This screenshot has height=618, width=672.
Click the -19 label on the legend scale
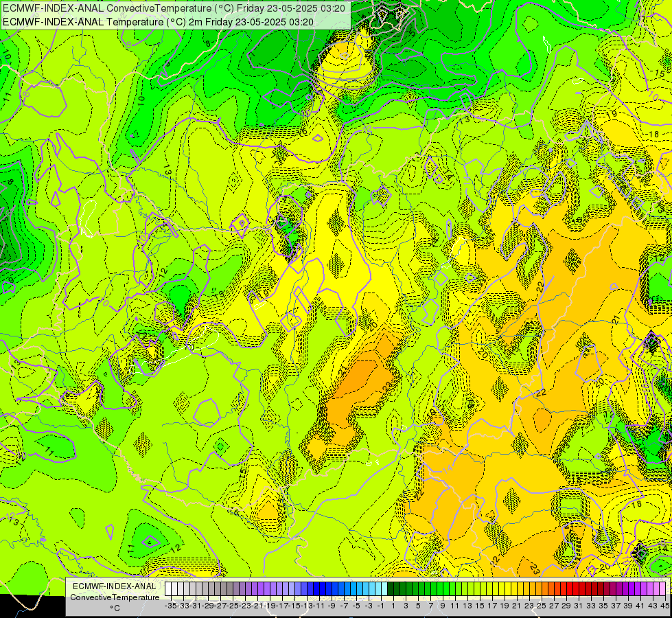point(270,606)
